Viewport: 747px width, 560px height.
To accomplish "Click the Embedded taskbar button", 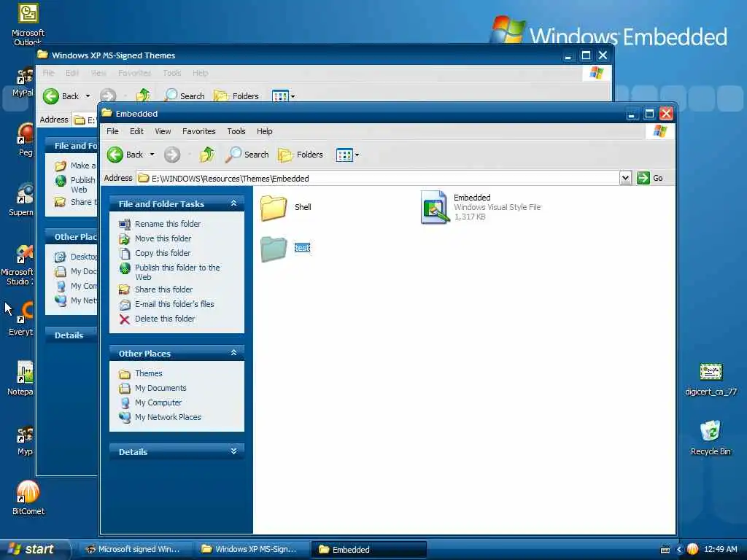I will (x=368, y=550).
